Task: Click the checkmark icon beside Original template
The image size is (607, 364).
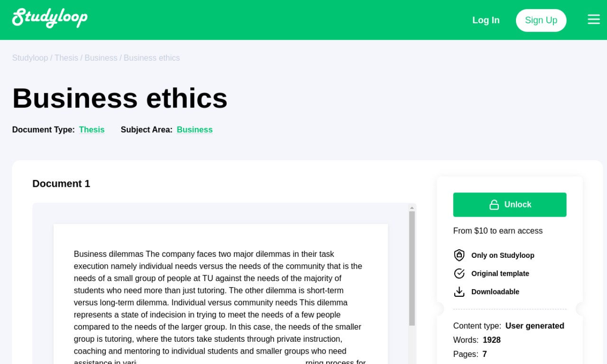Action: pyautogui.click(x=459, y=273)
